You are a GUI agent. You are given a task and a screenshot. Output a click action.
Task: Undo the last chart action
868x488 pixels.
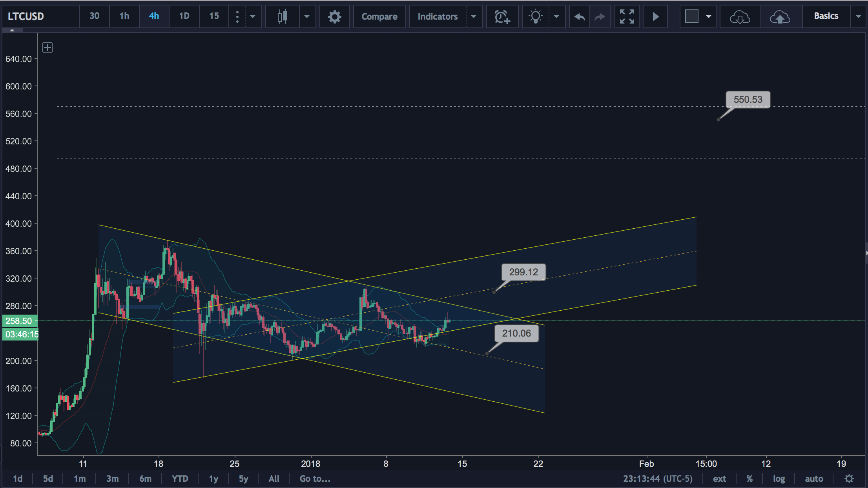(x=580, y=16)
